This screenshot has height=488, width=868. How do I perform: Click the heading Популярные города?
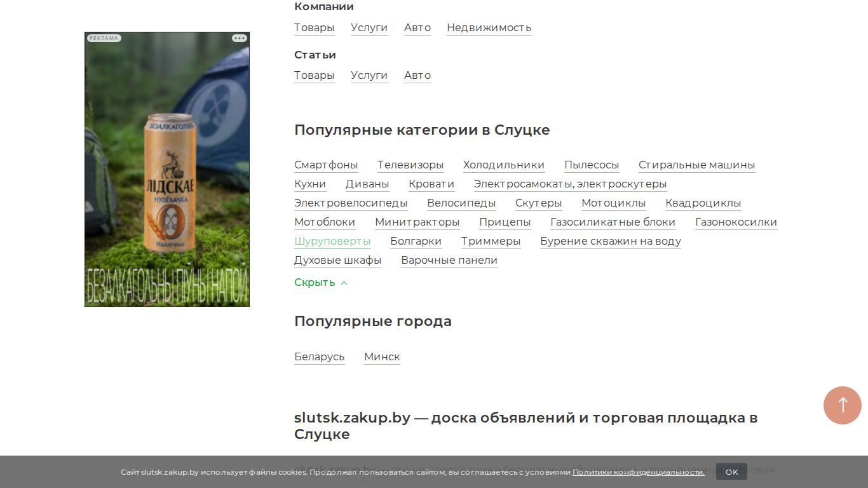pyautogui.click(x=373, y=322)
